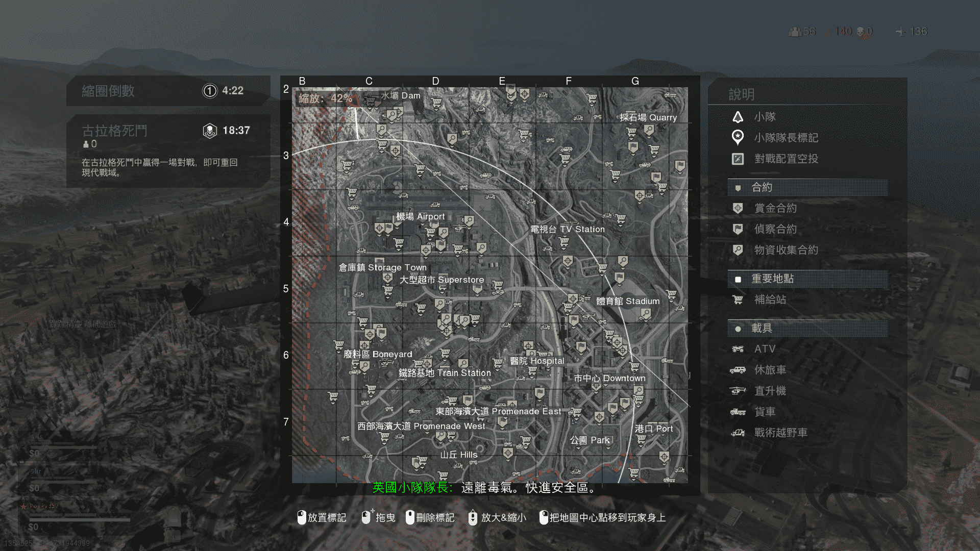Viewport: 980px width, 551px height.
Task: Click the 機場 Airport map label
Action: (x=421, y=217)
